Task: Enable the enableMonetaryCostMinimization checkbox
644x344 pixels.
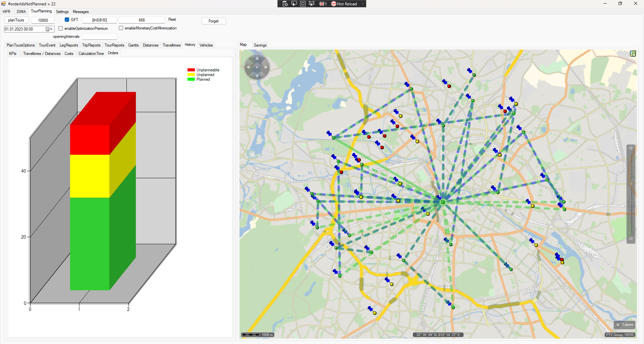Action: point(121,28)
